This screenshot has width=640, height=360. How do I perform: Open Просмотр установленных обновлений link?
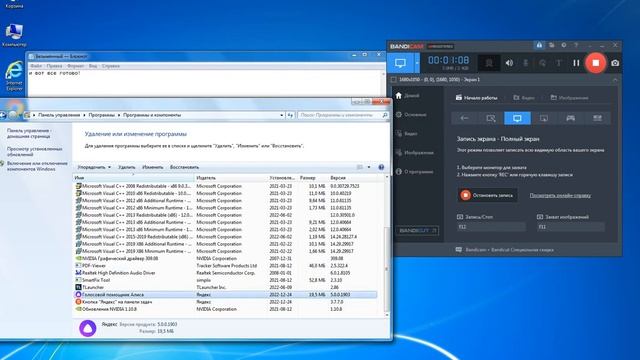[x=35, y=152]
